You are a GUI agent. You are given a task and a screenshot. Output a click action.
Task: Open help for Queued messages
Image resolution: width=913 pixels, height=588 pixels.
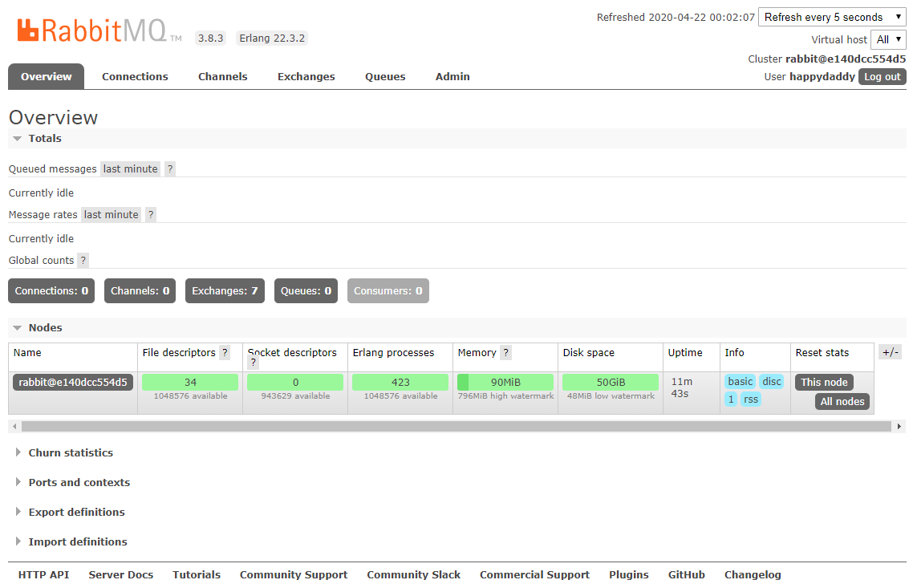pos(170,168)
